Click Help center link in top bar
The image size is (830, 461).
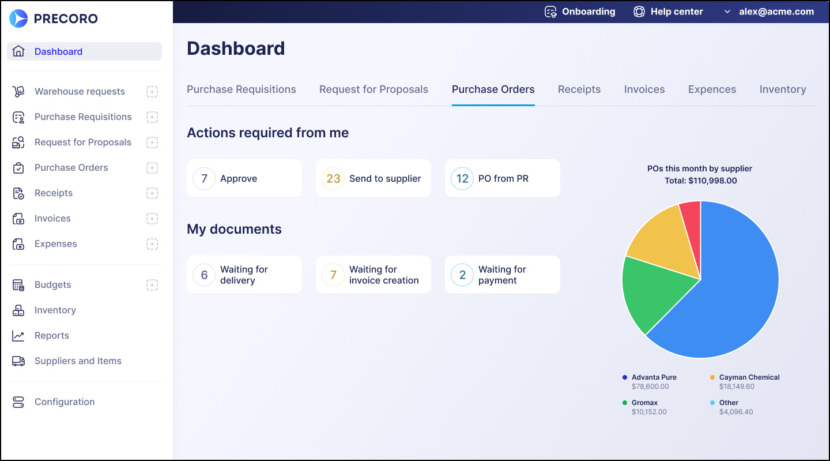676,12
